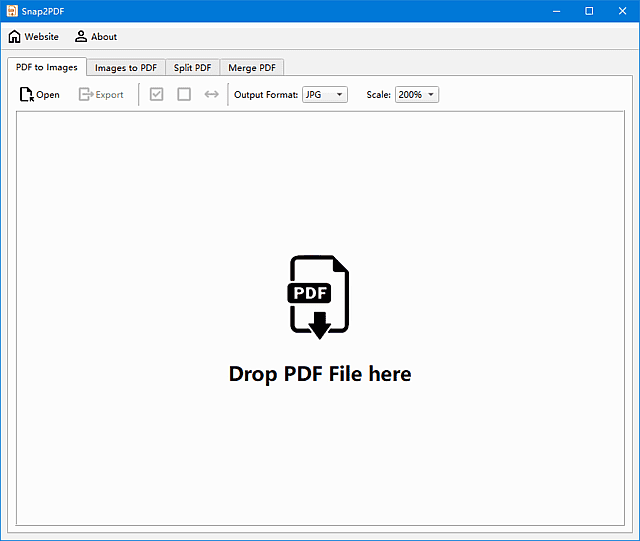Click the About text label
The height and width of the screenshot is (541, 640).
coord(104,37)
